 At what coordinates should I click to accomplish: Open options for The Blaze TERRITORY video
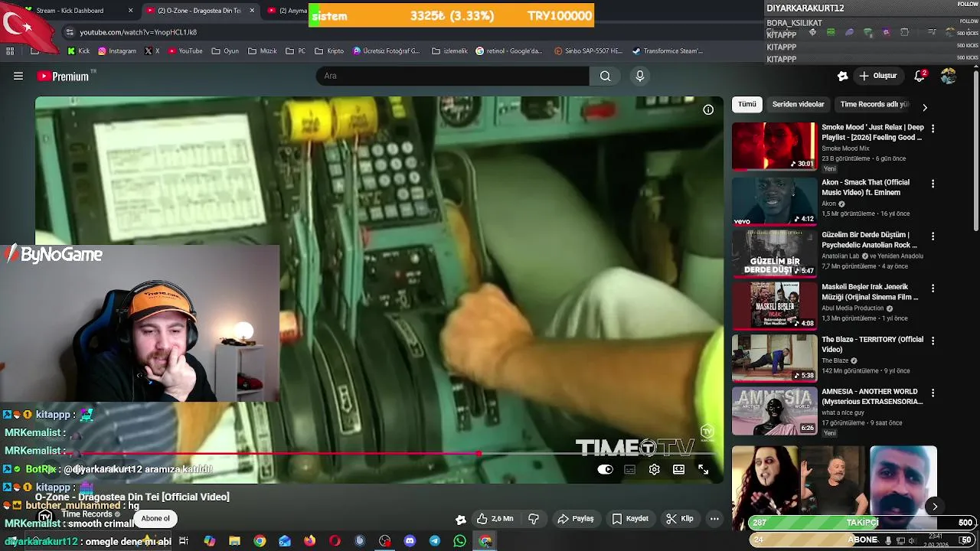click(933, 341)
